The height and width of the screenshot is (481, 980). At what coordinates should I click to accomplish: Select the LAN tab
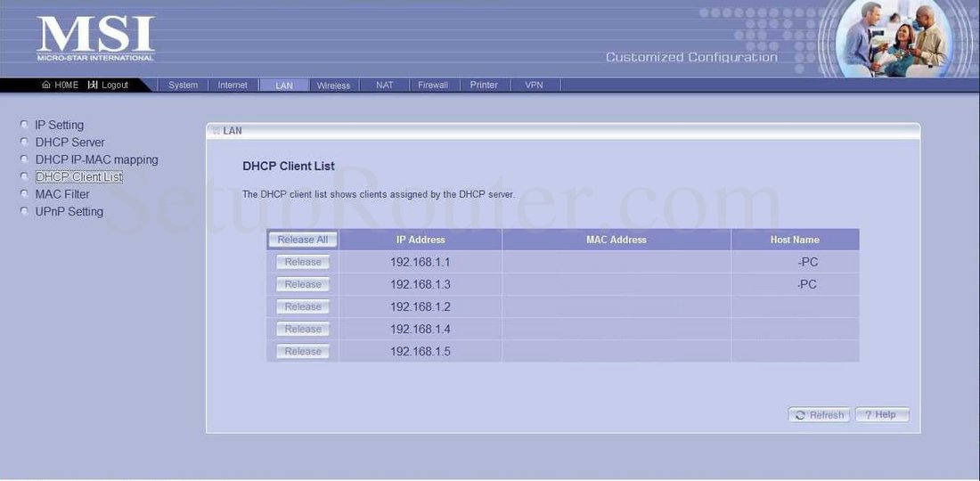pyautogui.click(x=283, y=85)
